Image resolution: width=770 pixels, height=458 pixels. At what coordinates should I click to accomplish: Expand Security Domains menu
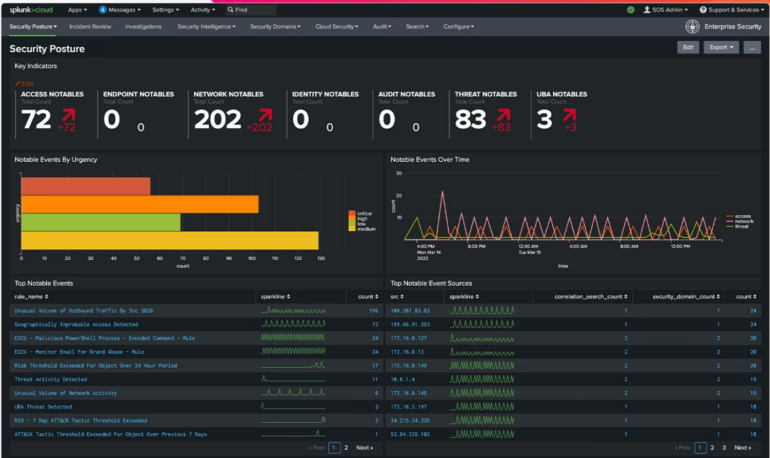tap(275, 27)
